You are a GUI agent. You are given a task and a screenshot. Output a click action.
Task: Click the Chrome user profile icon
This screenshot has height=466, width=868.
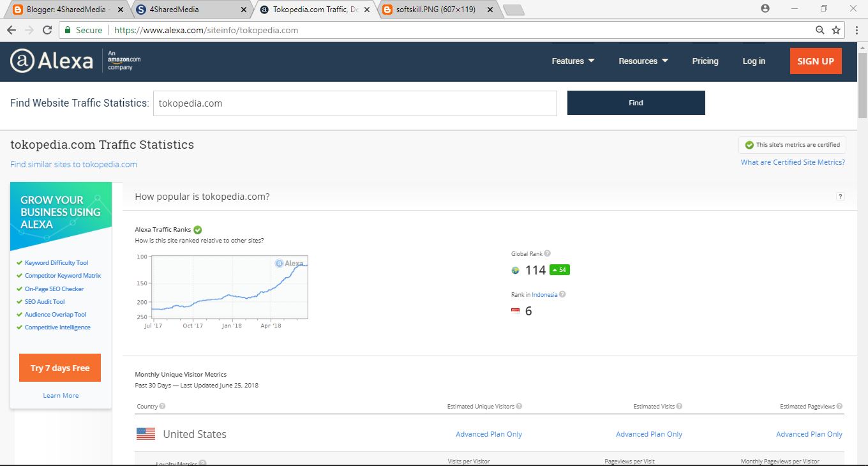click(x=765, y=8)
